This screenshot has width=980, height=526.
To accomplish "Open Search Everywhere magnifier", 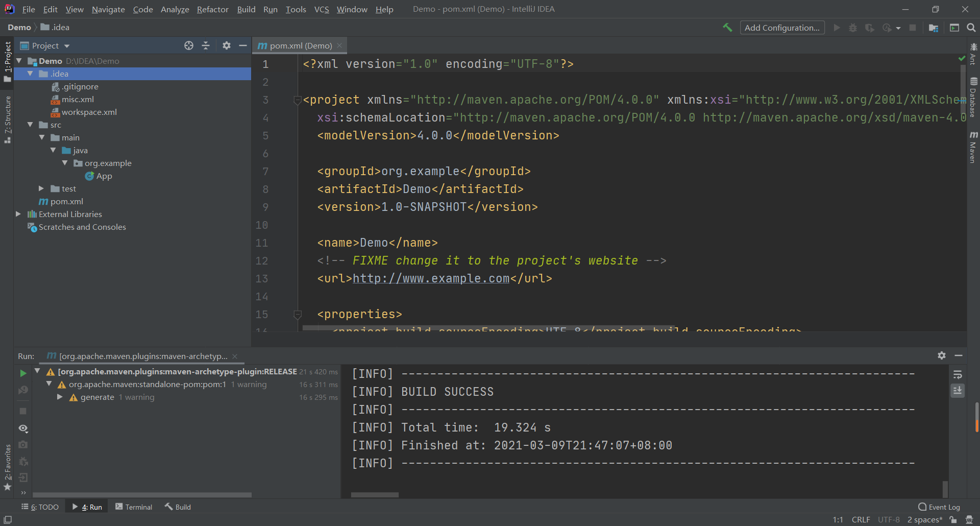I will pos(971,28).
